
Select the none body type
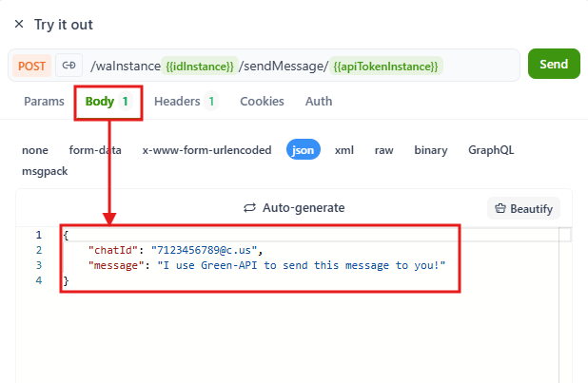click(x=35, y=150)
